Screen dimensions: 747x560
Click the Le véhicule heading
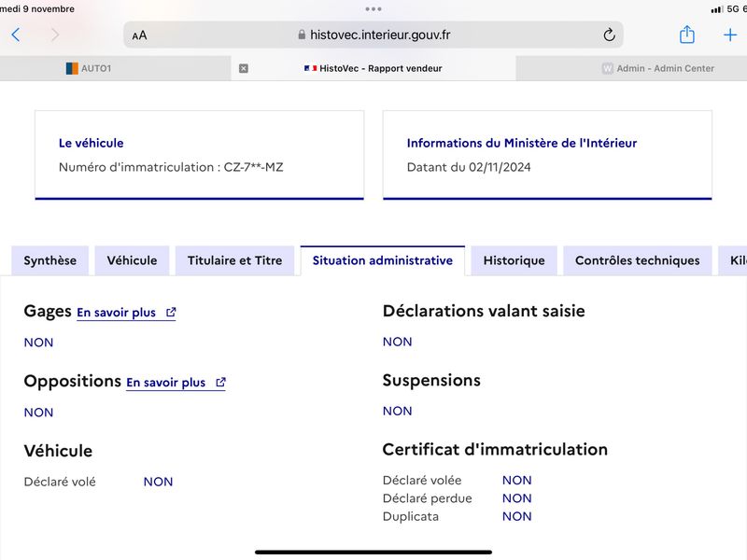point(91,143)
